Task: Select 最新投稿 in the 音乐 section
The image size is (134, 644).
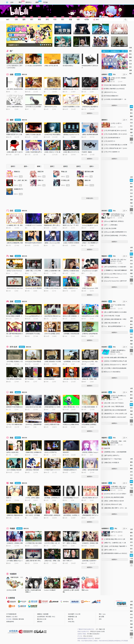Action: (x=24, y=211)
